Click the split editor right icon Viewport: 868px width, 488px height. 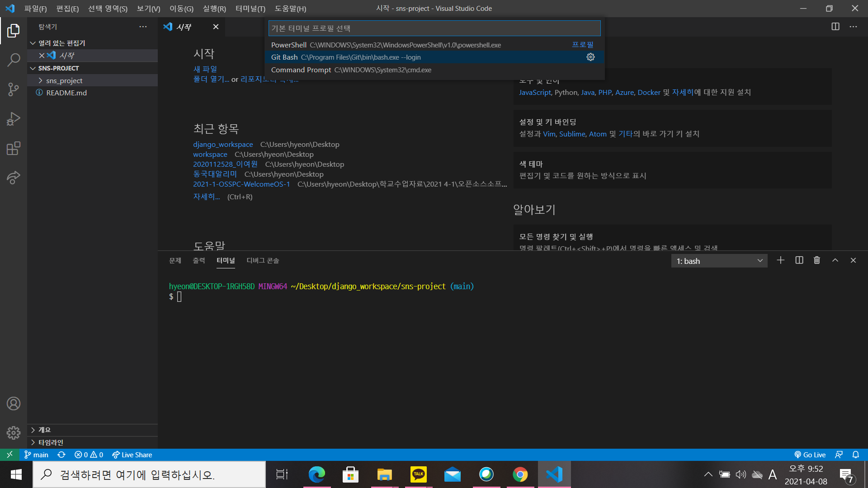tap(835, 27)
